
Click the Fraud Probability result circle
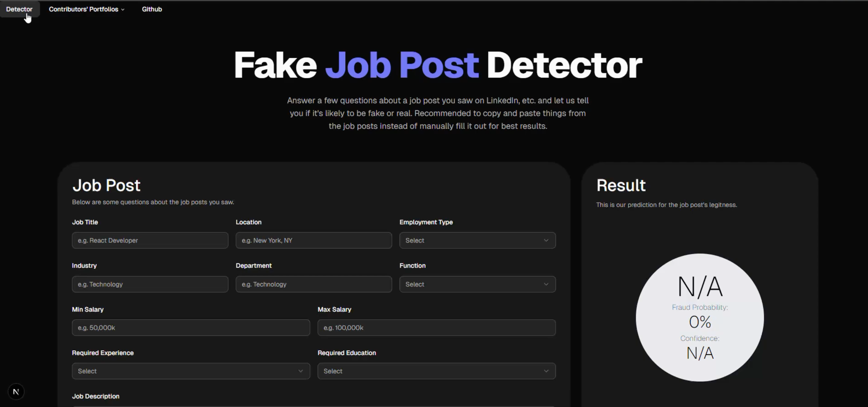pos(700,317)
